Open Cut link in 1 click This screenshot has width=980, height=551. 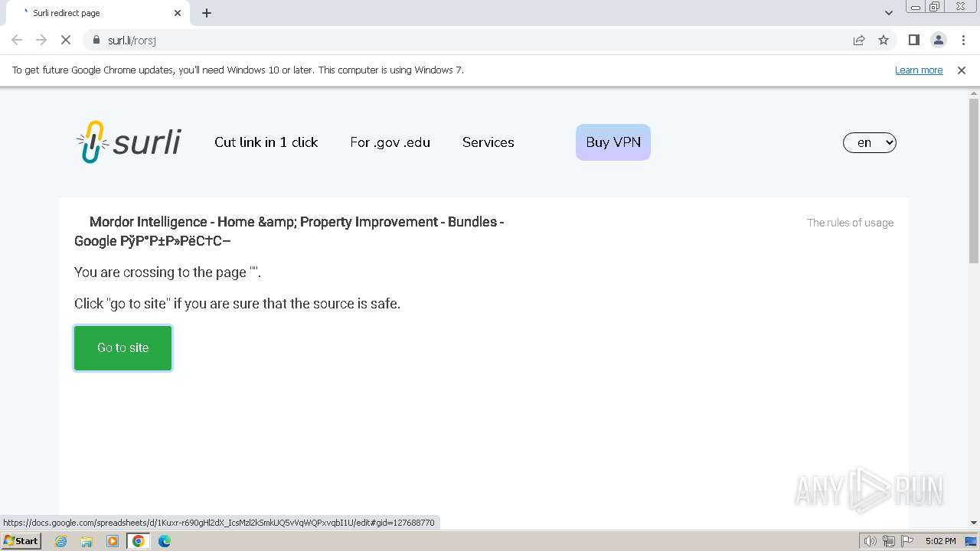[266, 142]
